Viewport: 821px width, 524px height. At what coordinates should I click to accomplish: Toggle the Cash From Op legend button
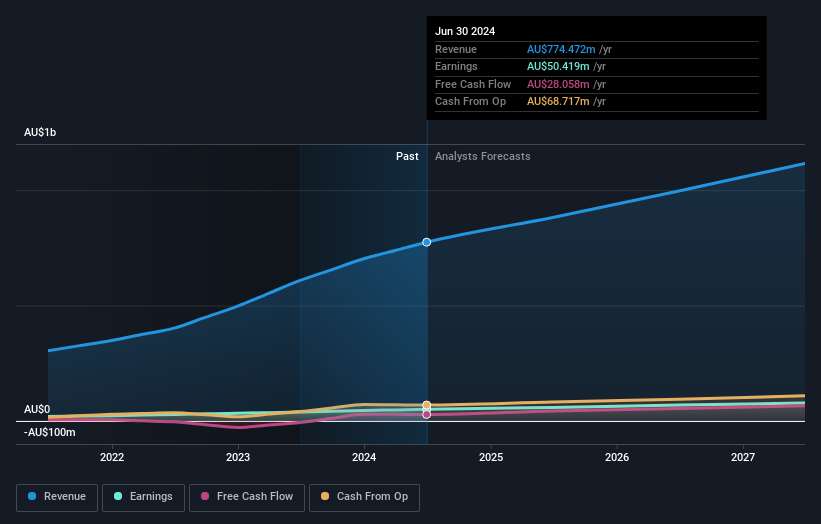pos(364,497)
